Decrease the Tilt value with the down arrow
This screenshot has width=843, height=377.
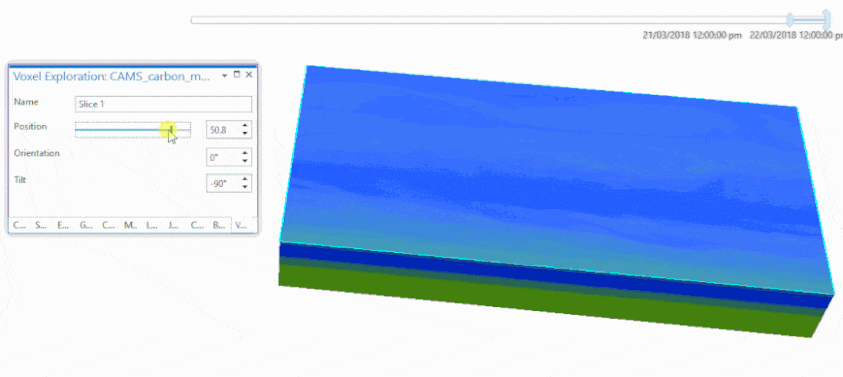(x=245, y=187)
